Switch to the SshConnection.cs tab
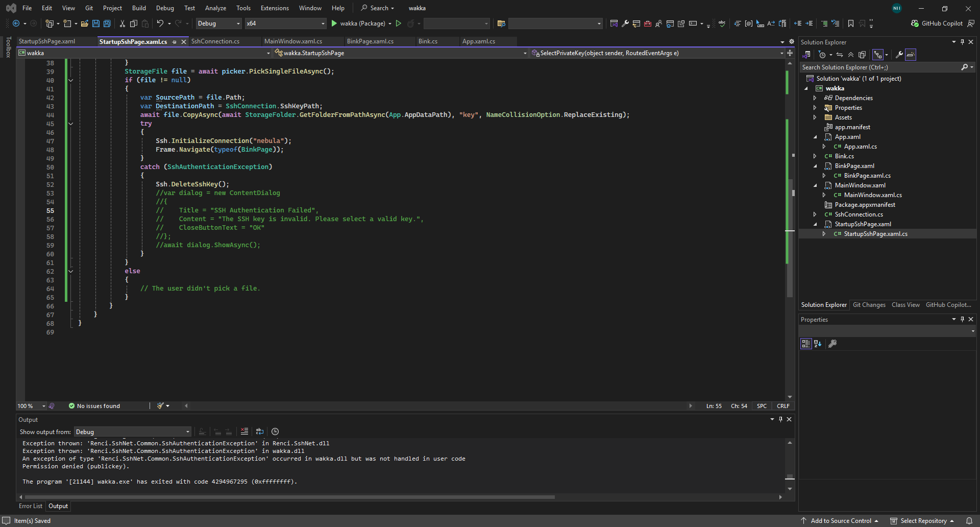Screen dimensions: 980x527 (x=215, y=41)
